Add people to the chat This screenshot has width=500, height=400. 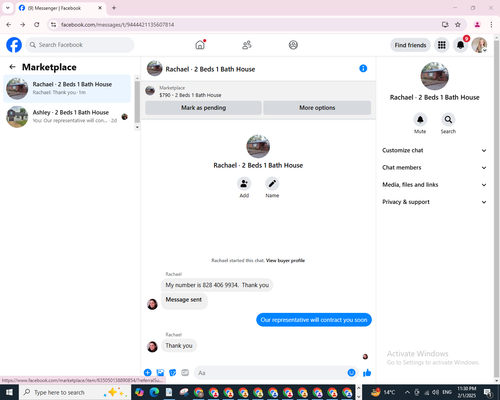[x=244, y=184]
